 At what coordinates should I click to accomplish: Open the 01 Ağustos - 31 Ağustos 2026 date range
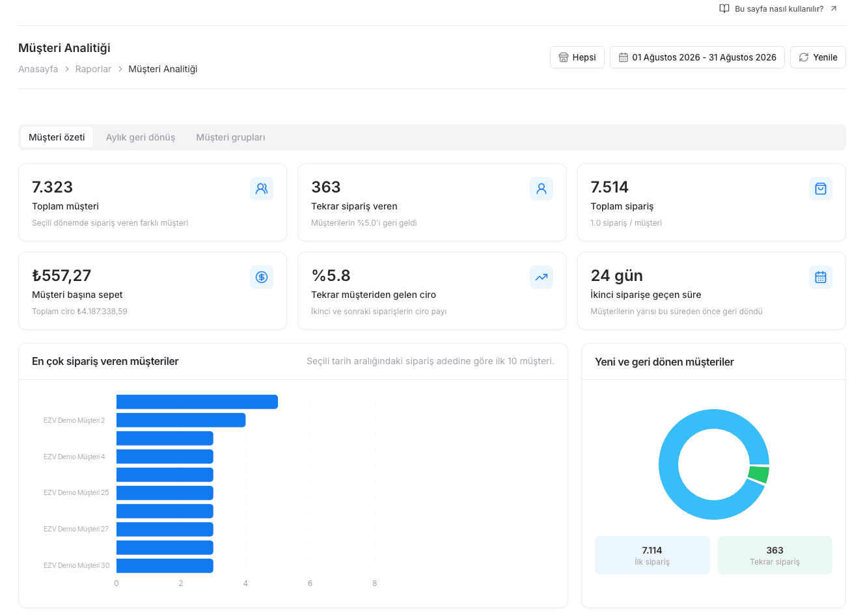tap(697, 57)
